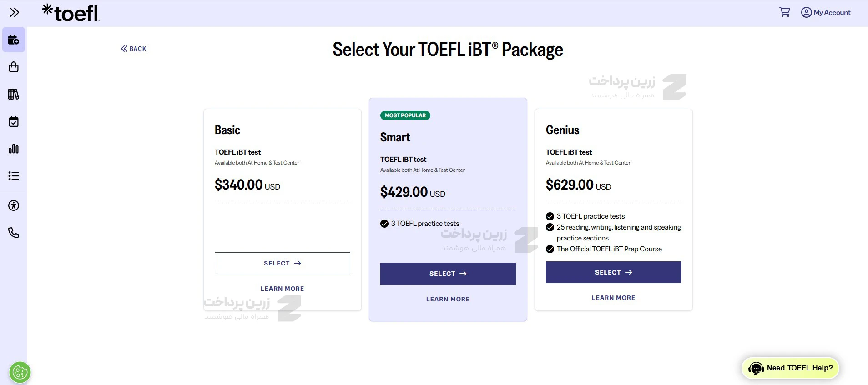Open the list sidebar icon

coord(14,176)
